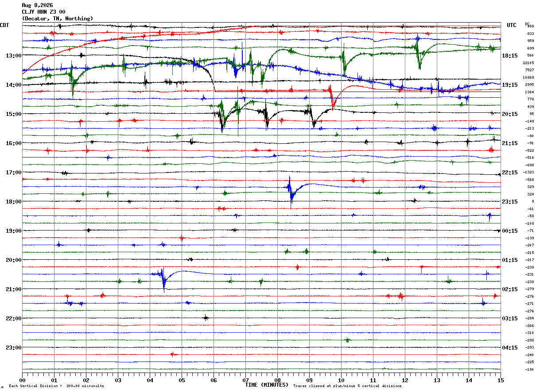This screenshot has width=536, height=392.
Task: Click the 13:00 CDT time label
Action: point(13,56)
